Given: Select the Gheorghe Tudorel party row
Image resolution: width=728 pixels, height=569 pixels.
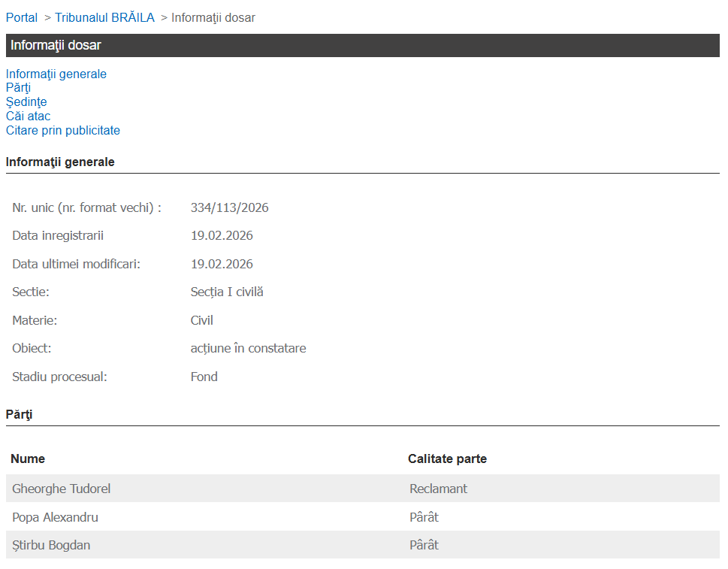Looking at the screenshot, I should coord(62,489).
